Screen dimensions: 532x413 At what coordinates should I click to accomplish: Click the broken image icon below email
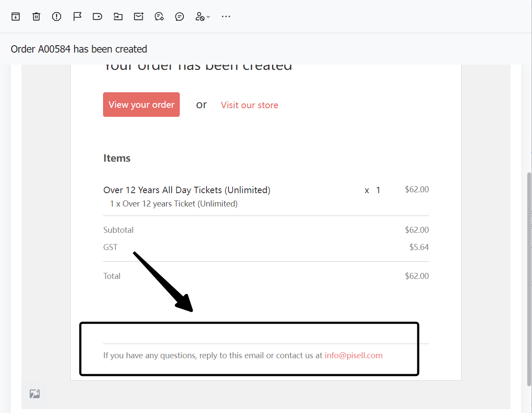pyautogui.click(x=35, y=394)
